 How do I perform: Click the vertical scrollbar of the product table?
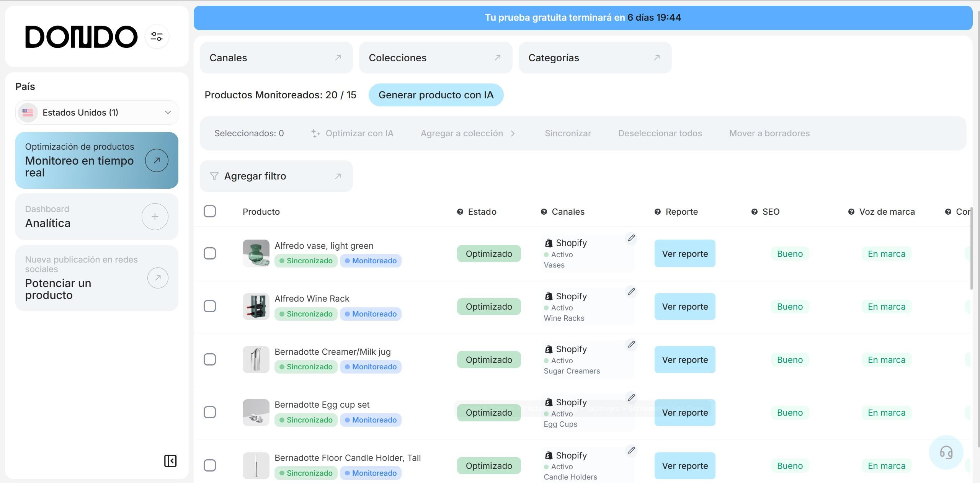coord(971,249)
